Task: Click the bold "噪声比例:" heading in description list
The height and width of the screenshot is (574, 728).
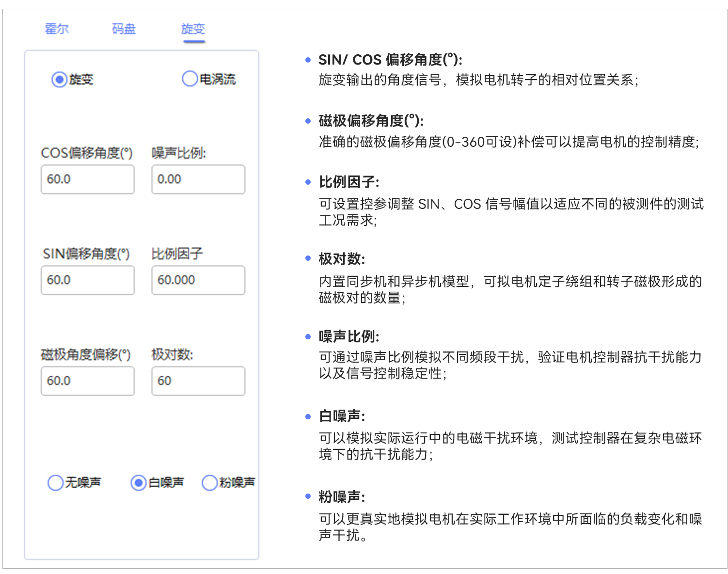Action: 349,336
